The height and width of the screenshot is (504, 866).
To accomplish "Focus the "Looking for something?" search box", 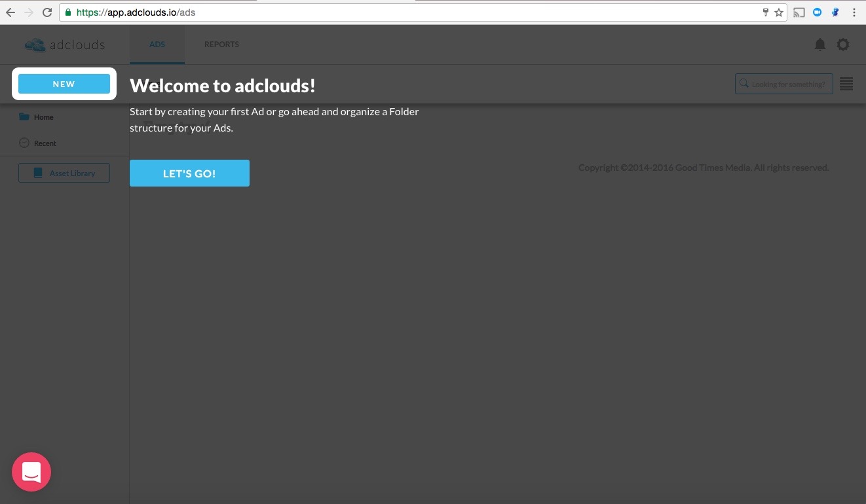I will click(x=784, y=84).
